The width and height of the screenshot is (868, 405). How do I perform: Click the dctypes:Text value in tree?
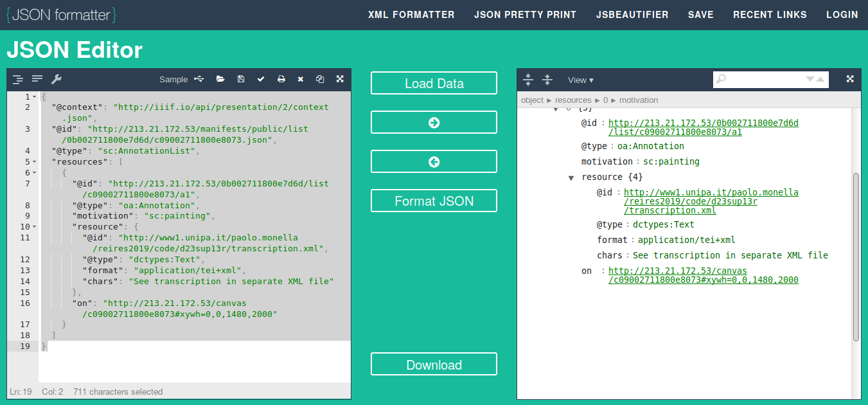[664, 224]
